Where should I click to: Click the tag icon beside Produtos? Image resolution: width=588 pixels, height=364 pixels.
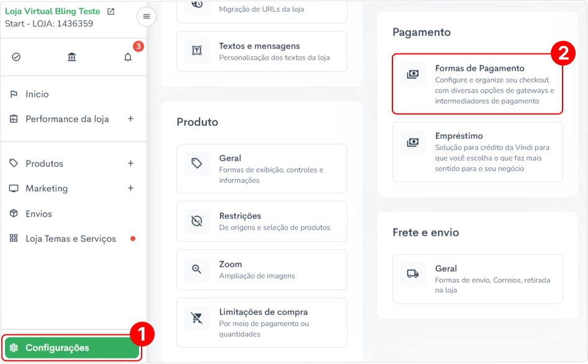[x=14, y=163]
